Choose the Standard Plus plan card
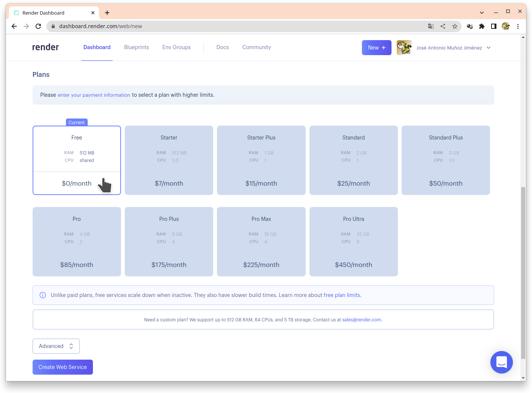 (446, 160)
